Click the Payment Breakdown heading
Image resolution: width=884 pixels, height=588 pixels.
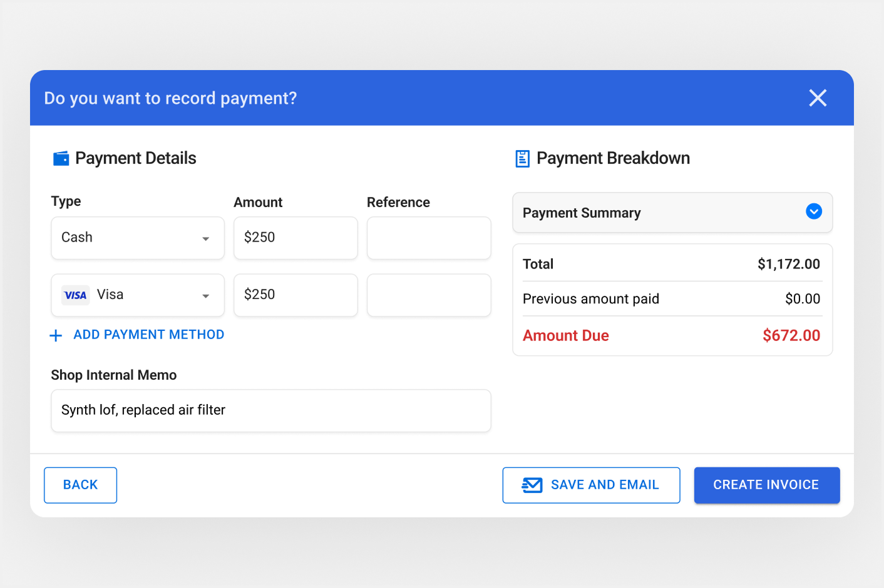(613, 158)
